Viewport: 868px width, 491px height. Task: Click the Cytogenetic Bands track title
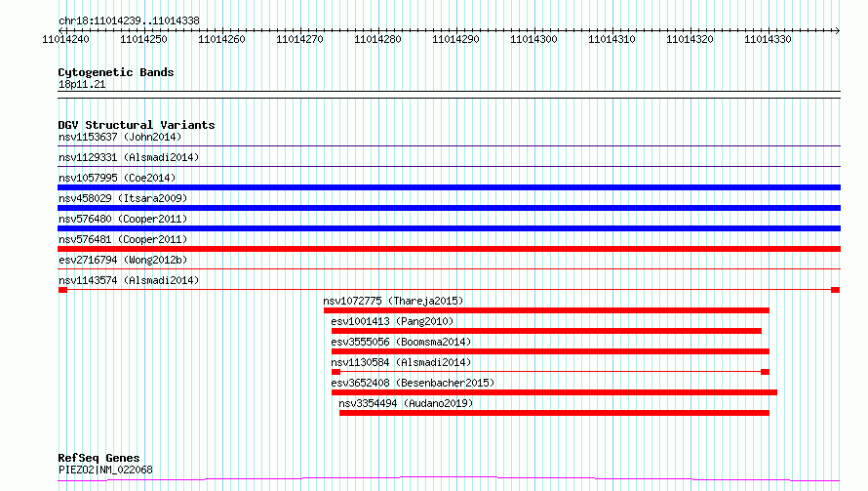[x=116, y=72]
